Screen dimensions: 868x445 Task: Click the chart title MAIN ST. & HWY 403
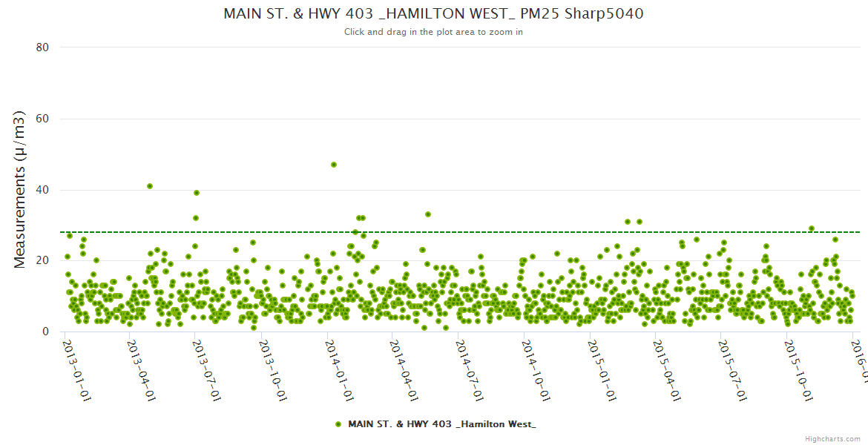[x=433, y=13]
